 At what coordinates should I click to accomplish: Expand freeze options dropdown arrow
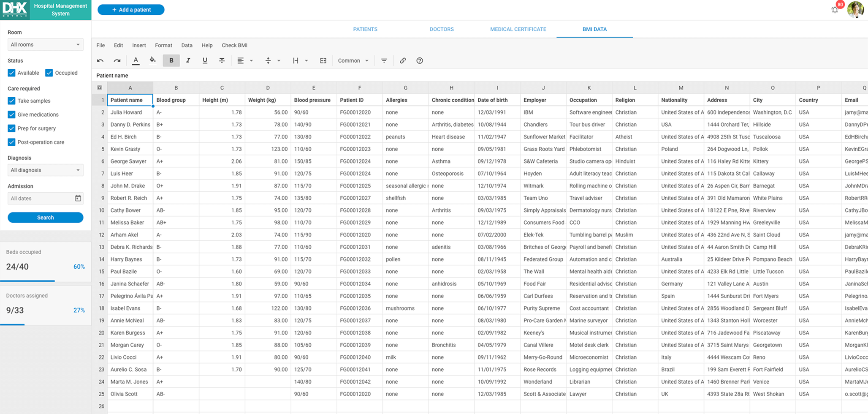tap(307, 60)
